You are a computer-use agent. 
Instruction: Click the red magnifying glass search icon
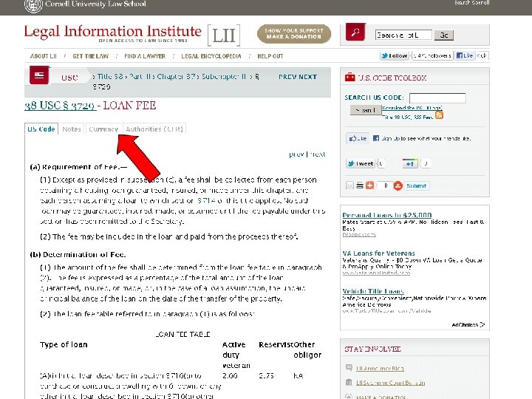point(355,33)
